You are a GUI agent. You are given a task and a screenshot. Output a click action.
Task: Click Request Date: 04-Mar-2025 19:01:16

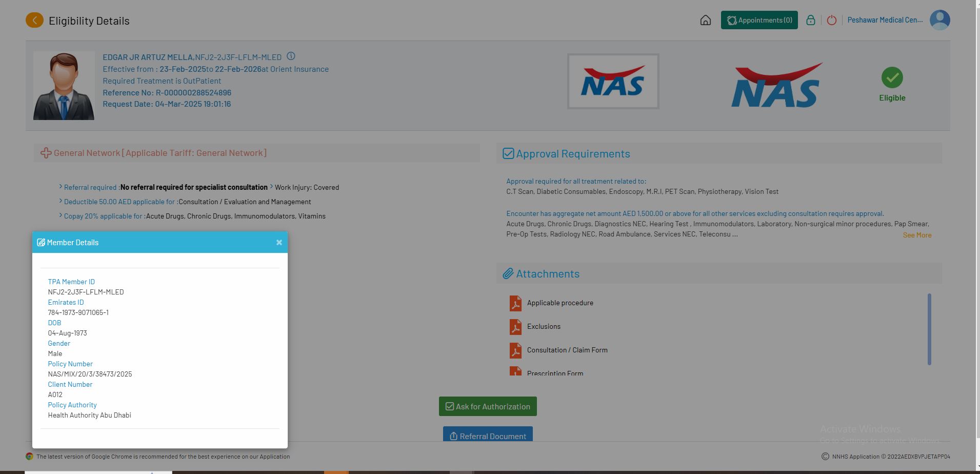[167, 104]
